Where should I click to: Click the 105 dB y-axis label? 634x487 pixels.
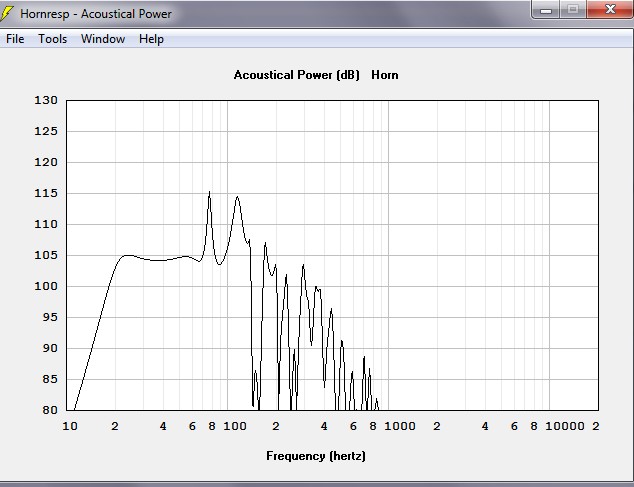click(46, 255)
